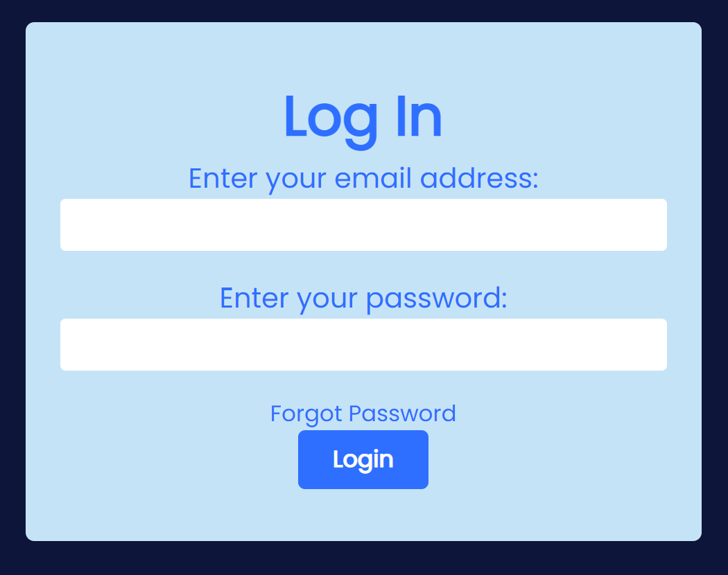Place cursor in the email text box
Screen dimensions: 728x575
tap(363, 224)
